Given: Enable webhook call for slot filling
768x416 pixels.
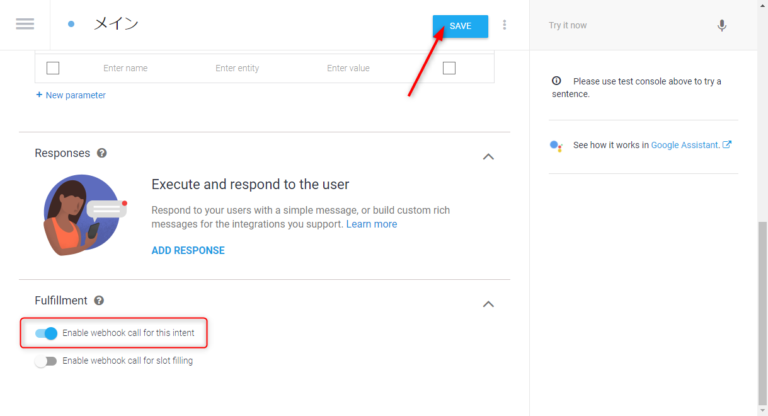Looking at the screenshot, I should [46, 361].
